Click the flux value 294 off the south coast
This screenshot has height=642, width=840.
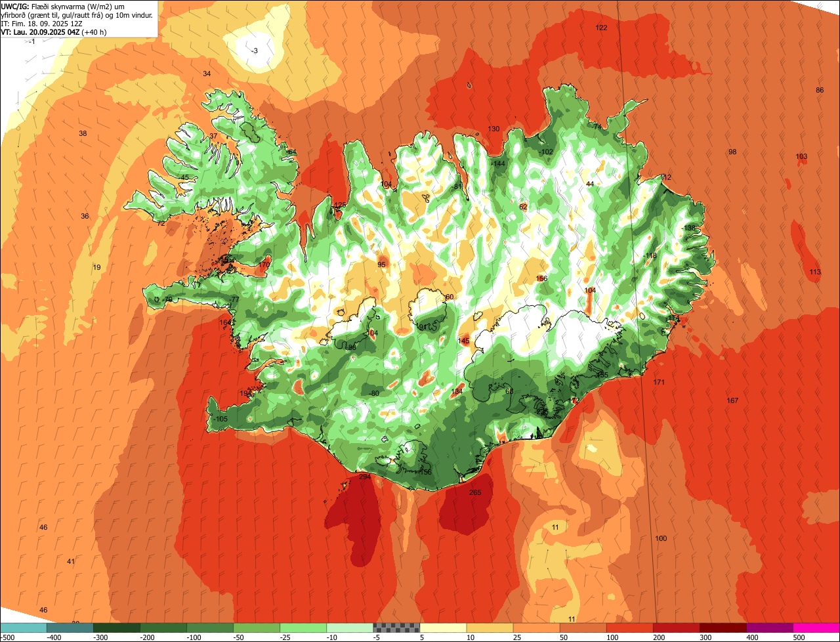365,477
